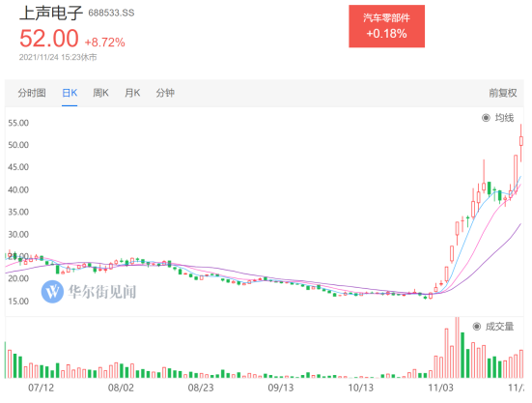Click the tallest volume bar in November
Screen dimensions: 532x403
point(457,347)
